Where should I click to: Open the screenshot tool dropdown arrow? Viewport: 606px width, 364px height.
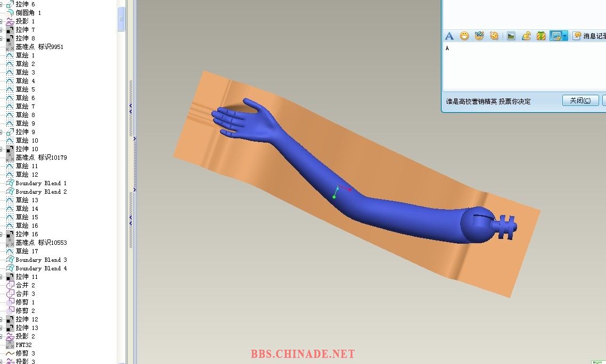[x=565, y=36]
